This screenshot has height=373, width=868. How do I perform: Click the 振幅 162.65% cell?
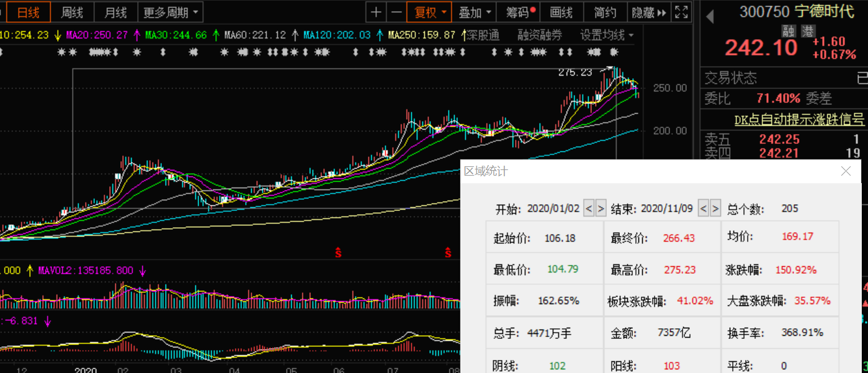[x=545, y=301]
